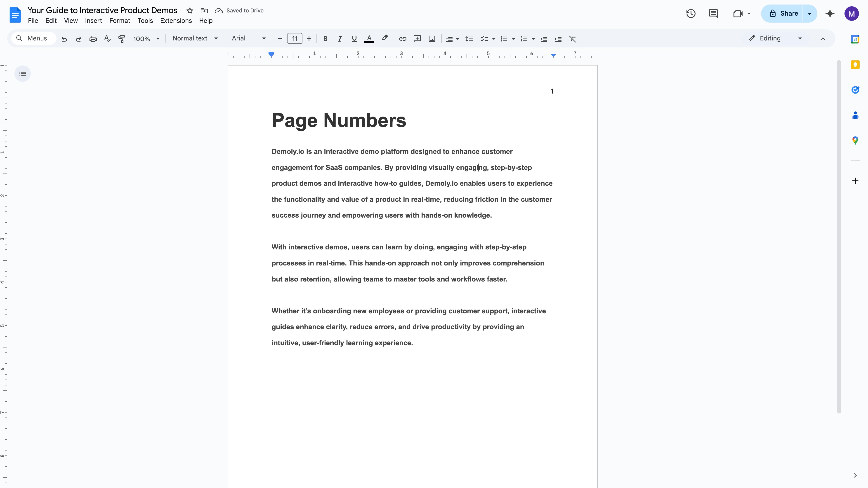Open the Insert menu
This screenshot has width=868, height=488.
tap(93, 21)
